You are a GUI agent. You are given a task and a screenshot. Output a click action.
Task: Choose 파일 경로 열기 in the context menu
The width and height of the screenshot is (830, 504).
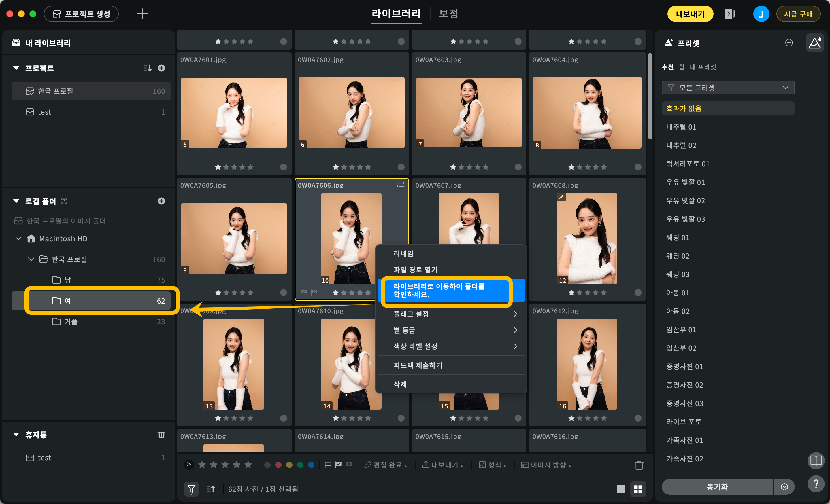click(x=451, y=269)
